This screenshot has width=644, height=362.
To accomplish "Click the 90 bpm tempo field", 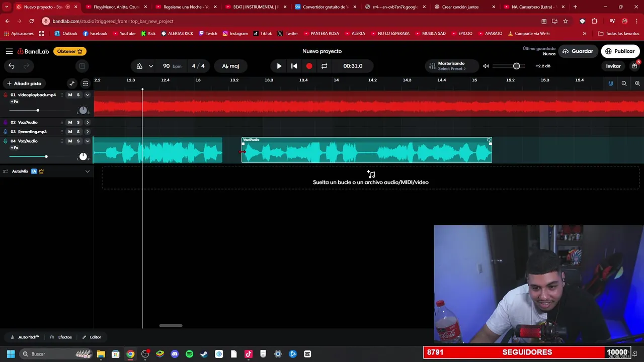I will [172, 66].
